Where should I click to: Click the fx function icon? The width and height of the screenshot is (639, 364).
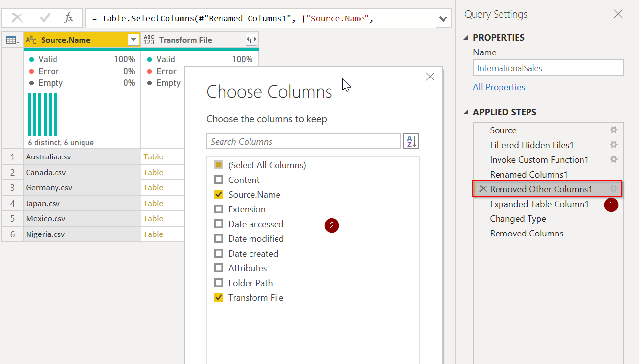point(69,18)
